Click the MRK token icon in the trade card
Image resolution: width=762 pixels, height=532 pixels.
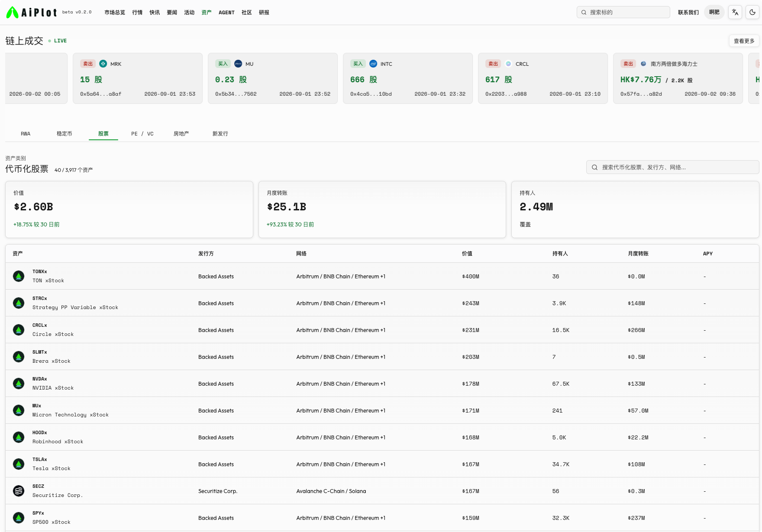tap(103, 64)
